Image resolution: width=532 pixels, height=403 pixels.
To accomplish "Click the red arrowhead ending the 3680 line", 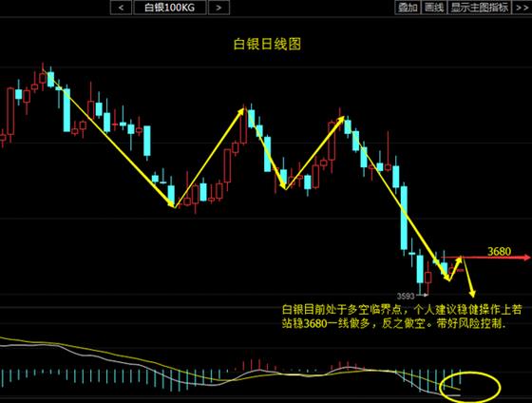I will [x=527, y=258].
